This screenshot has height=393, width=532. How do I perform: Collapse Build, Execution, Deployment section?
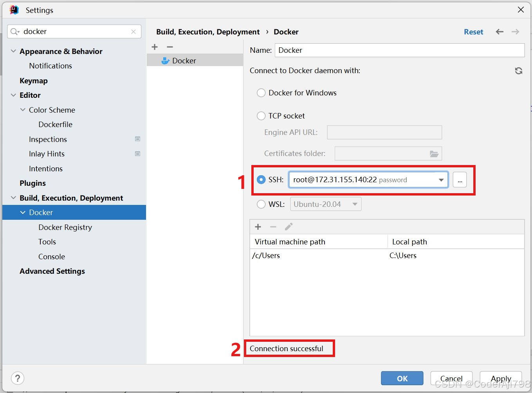[x=13, y=198]
